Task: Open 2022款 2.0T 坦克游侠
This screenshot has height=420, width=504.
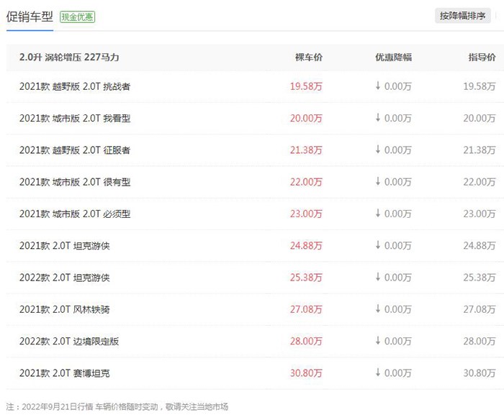Action: tap(64, 278)
